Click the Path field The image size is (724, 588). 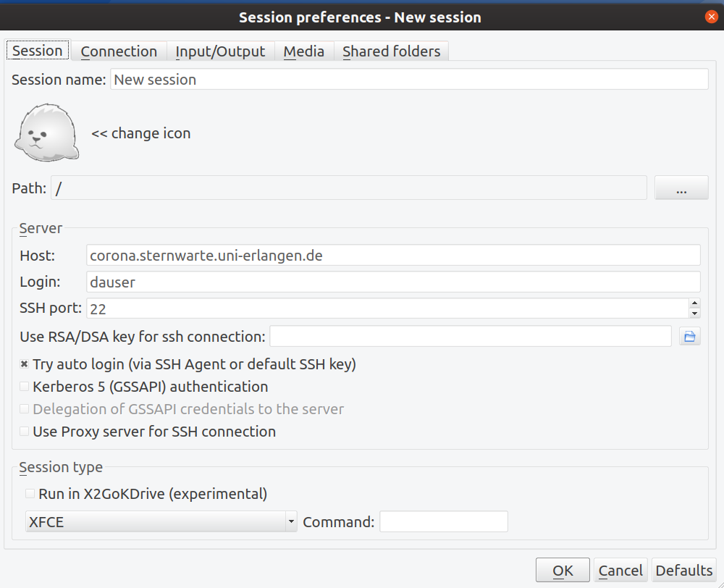pyautogui.click(x=349, y=188)
